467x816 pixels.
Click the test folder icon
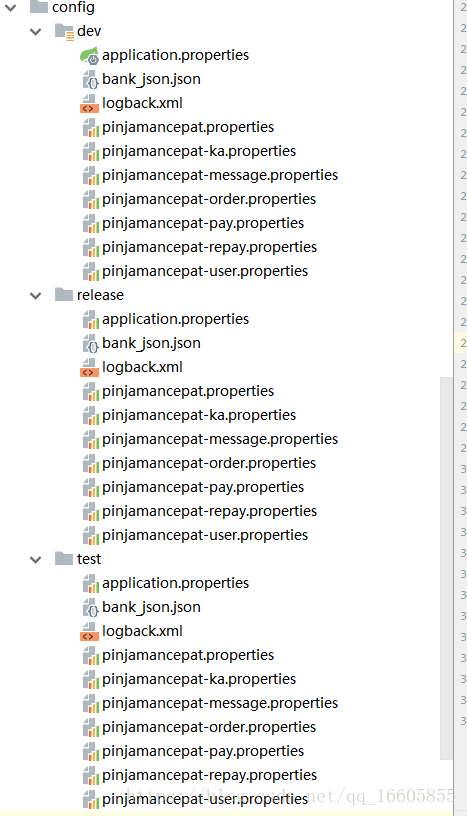64,558
